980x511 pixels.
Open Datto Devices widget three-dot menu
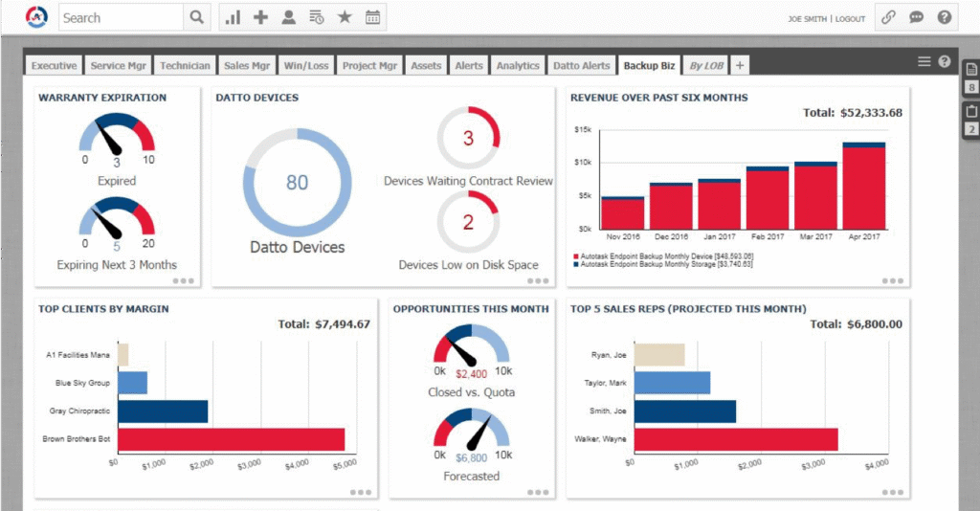[538, 281]
